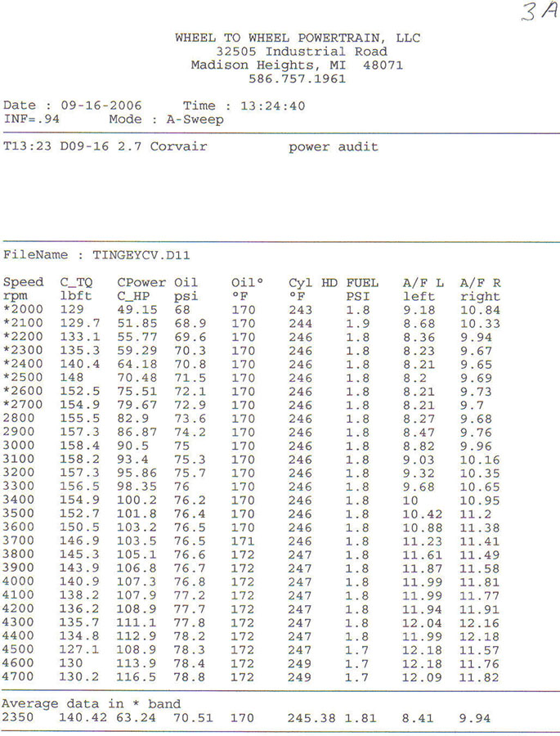This screenshot has width=560, height=736.
Task: Click the 'power audit' text
Action: 333,147
